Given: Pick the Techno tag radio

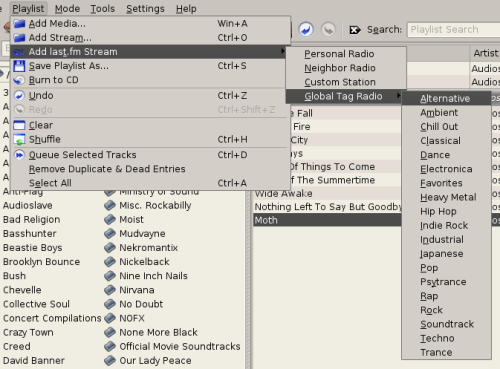Looking at the screenshot, I should click(446, 338).
